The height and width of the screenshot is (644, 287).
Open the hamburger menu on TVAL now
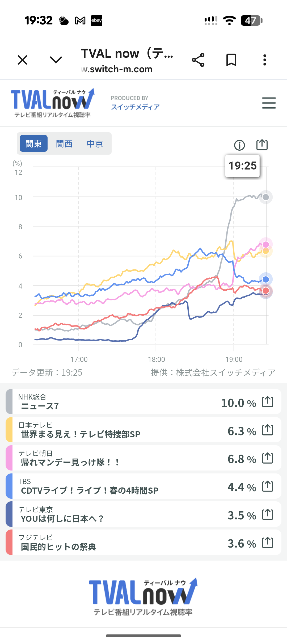[x=269, y=103]
